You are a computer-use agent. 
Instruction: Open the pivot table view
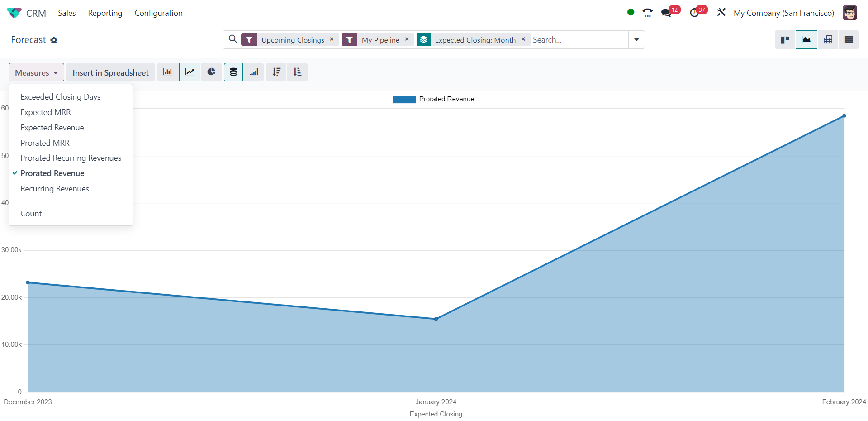tap(828, 40)
